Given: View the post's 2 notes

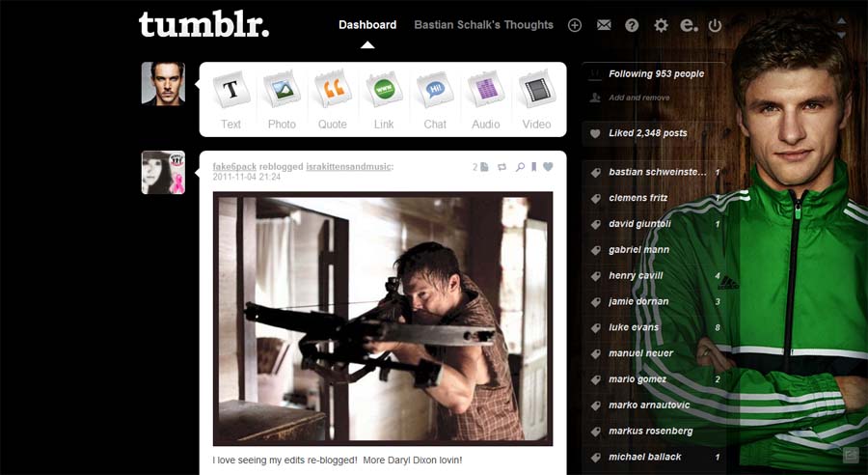Looking at the screenshot, I should coord(480,167).
